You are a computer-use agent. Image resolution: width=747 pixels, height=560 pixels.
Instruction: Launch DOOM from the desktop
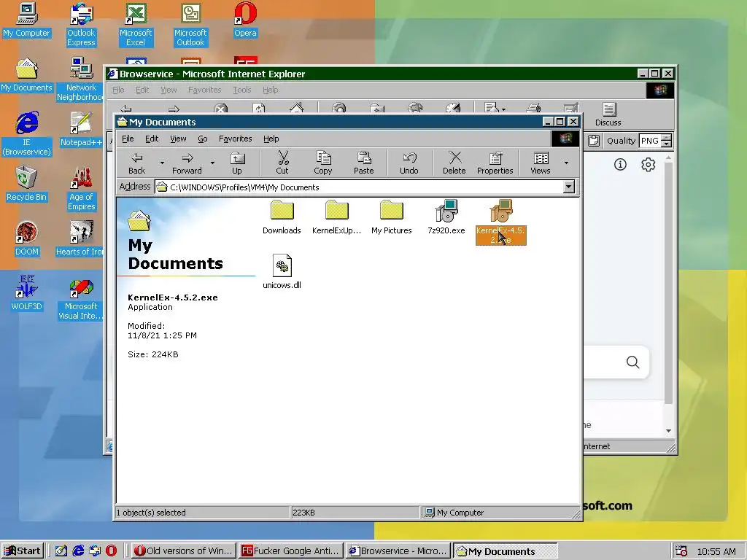(26, 239)
